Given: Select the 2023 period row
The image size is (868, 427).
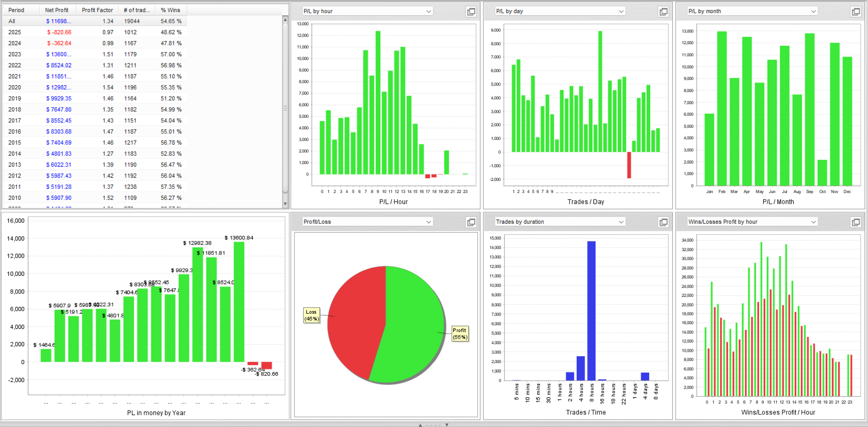Looking at the screenshot, I should (15, 54).
